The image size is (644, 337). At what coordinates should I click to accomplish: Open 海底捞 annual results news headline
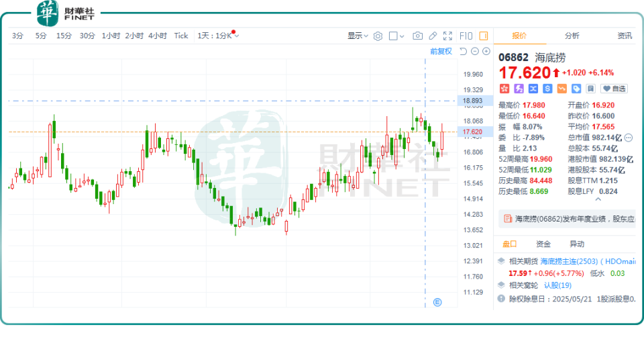pyautogui.click(x=575, y=219)
